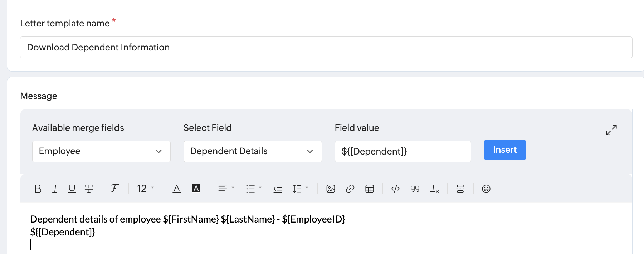
Task: Open the emoji picker
Action: pos(486,189)
